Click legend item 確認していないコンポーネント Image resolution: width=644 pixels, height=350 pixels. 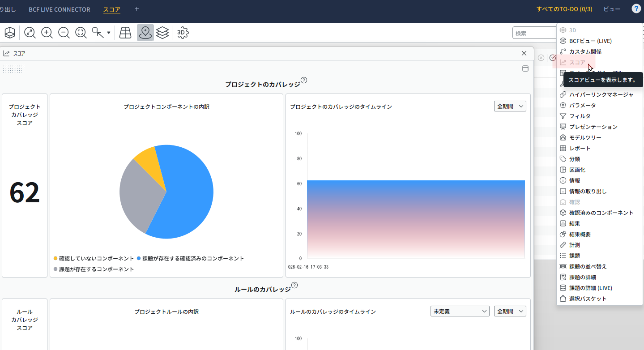click(94, 258)
